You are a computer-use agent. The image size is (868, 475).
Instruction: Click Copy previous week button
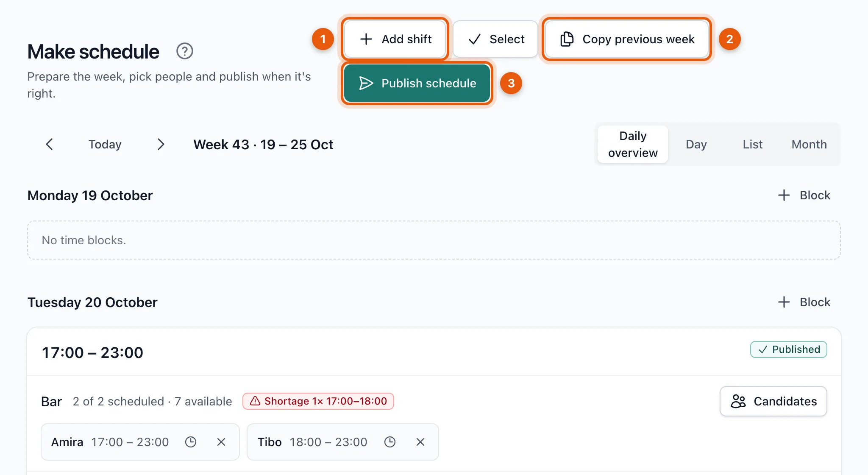(x=627, y=39)
